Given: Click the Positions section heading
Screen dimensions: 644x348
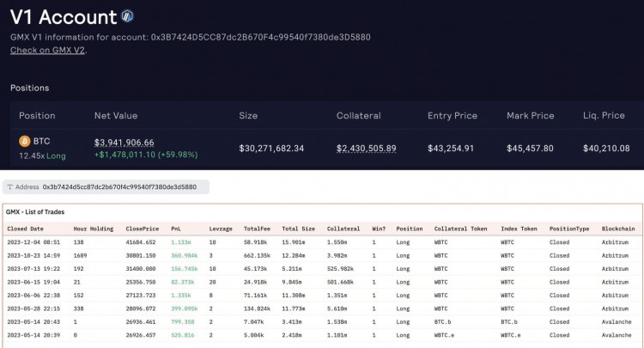Looking at the screenshot, I should pyautogui.click(x=29, y=88).
